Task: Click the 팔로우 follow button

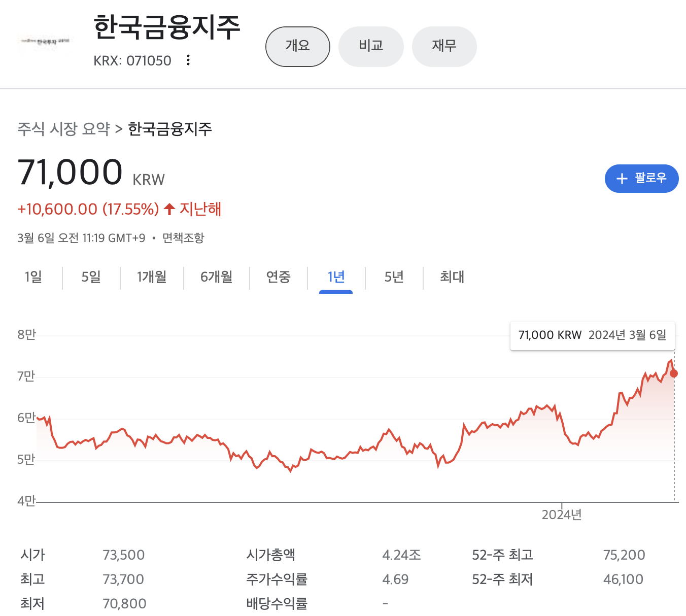Action: click(641, 179)
